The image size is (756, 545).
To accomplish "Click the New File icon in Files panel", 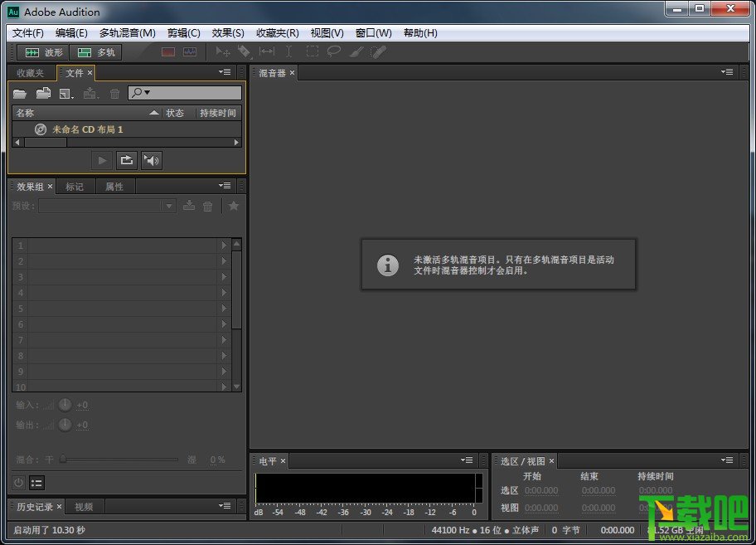I will point(66,94).
